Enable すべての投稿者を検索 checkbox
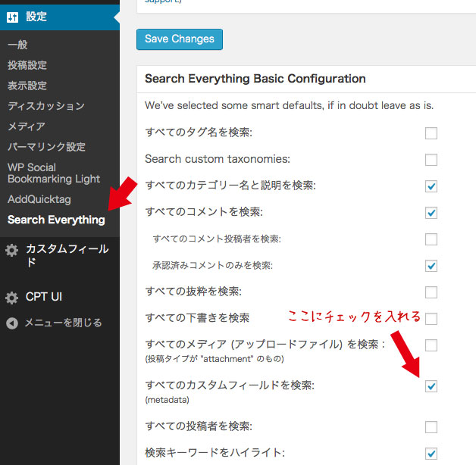Viewport: 476px width, 465px height. click(431, 427)
